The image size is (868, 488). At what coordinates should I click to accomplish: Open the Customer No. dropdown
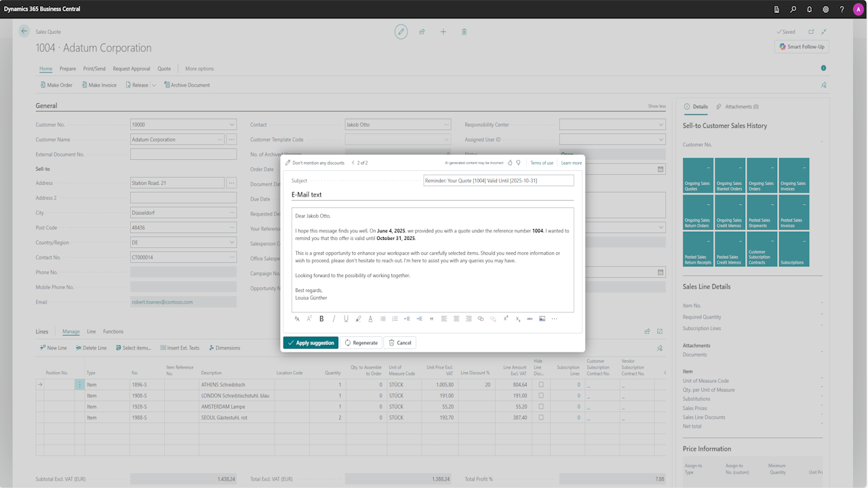click(x=232, y=125)
